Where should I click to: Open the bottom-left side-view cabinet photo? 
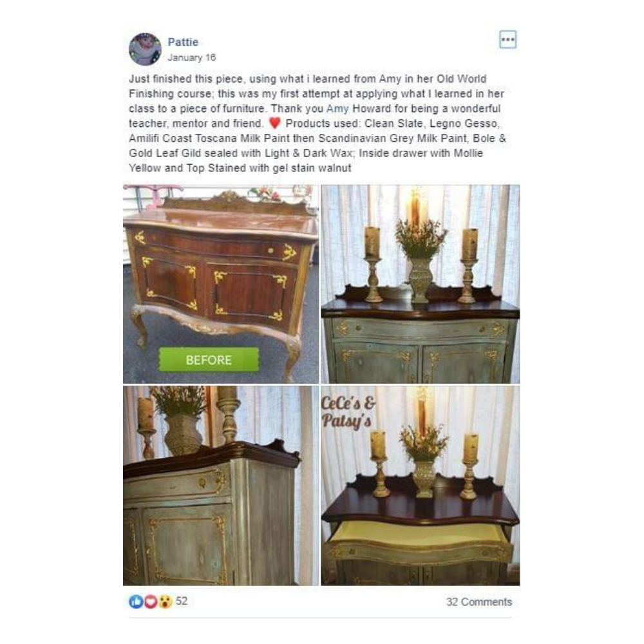click(220, 486)
